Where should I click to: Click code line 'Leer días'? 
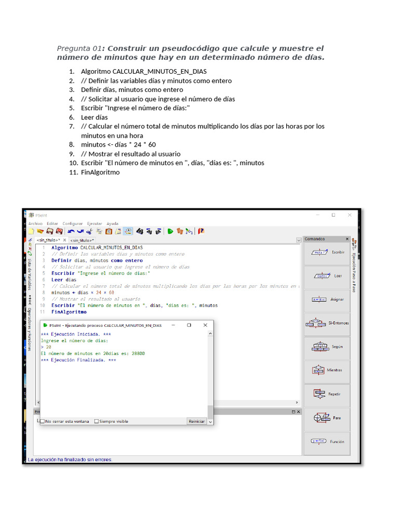[64, 280]
